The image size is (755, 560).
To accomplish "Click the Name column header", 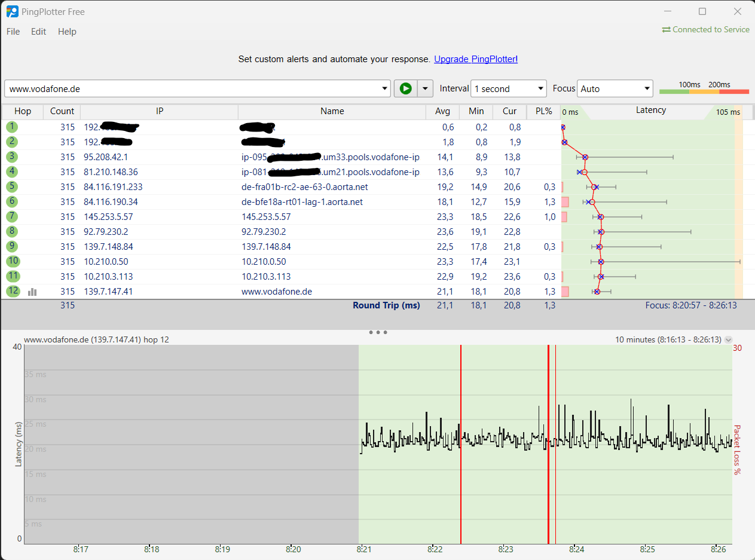I will click(332, 111).
